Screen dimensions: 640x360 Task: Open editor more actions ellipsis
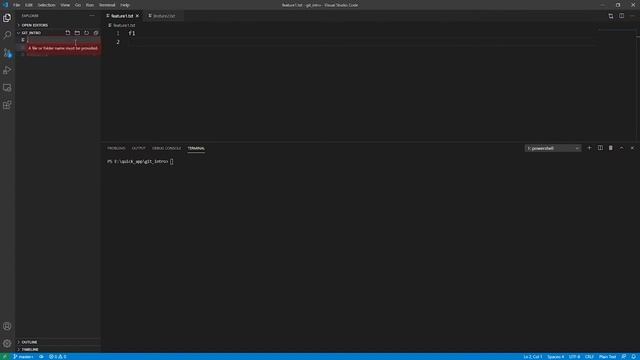click(632, 16)
